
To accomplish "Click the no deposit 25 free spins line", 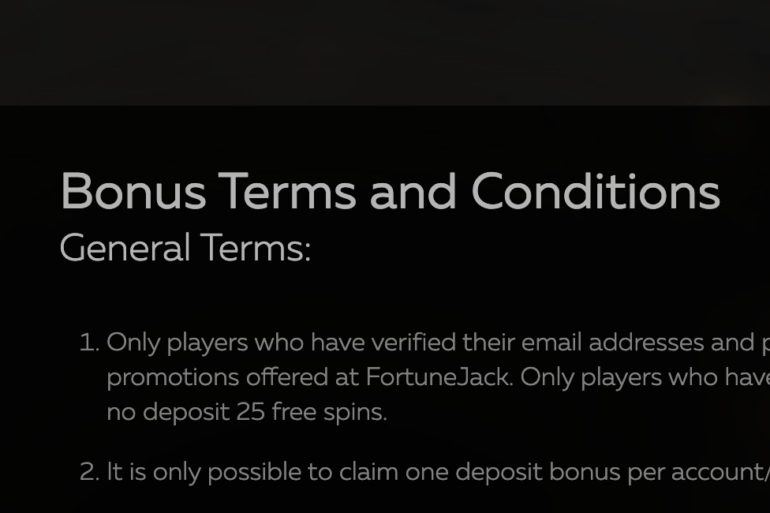I will click(x=246, y=412).
